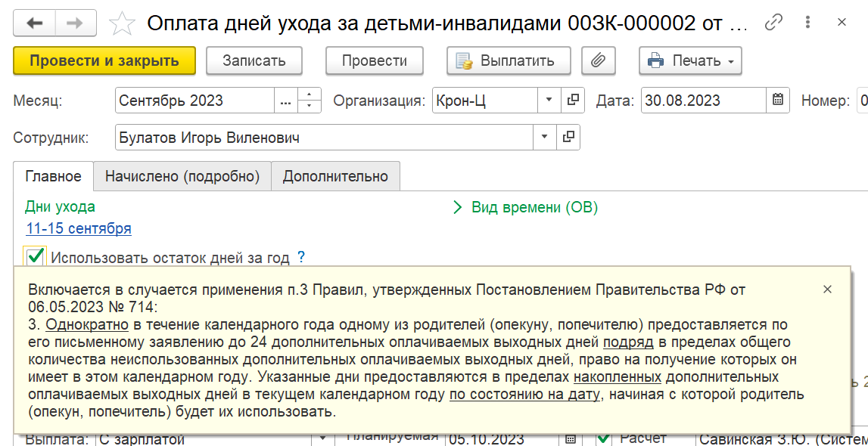The image size is (868, 446).
Task: Go back with the left arrow button
Action: [x=34, y=23]
